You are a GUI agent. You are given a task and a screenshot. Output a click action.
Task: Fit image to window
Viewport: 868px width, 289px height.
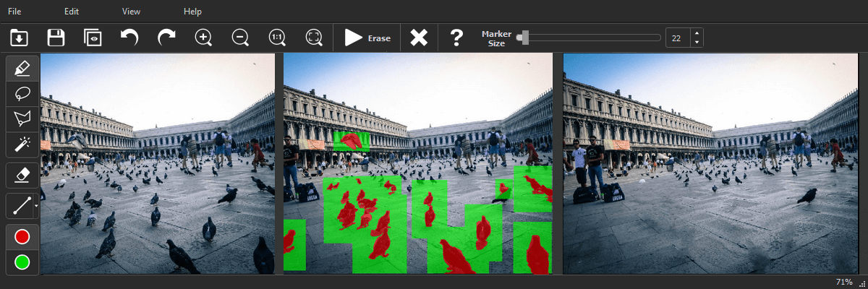[x=314, y=38]
